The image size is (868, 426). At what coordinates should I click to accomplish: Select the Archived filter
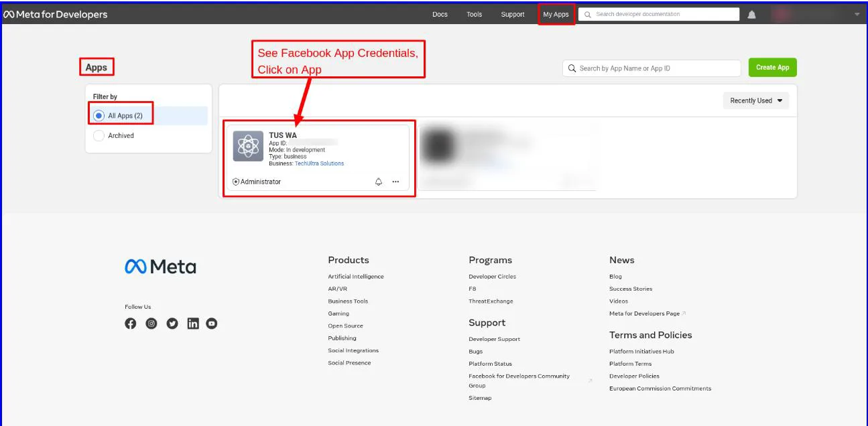pos(115,135)
